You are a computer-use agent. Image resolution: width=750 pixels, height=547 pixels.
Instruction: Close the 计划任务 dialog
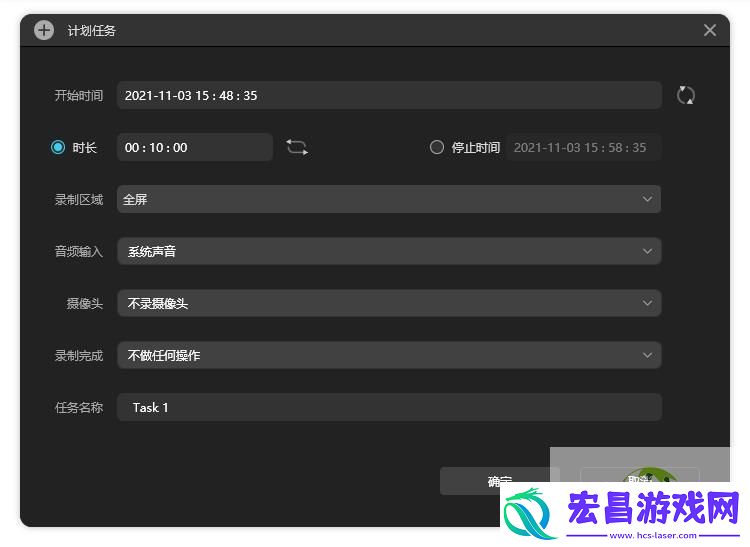(x=710, y=30)
